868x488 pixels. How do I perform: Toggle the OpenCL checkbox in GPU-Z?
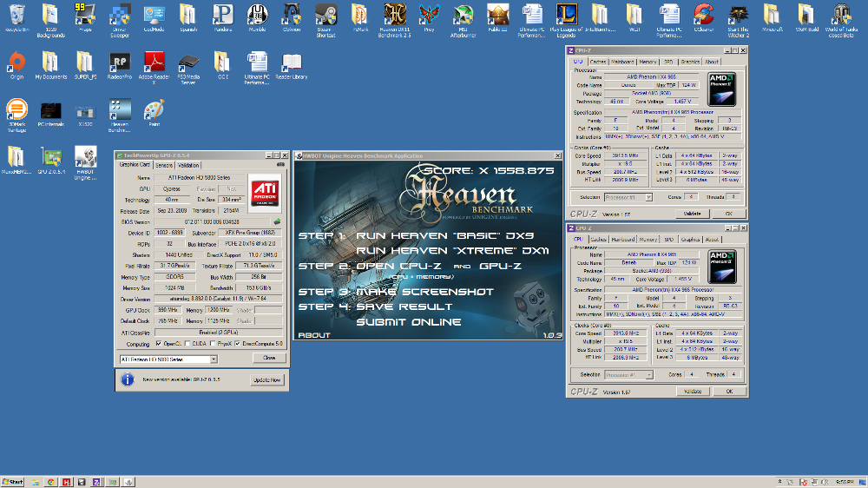point(159,344)
